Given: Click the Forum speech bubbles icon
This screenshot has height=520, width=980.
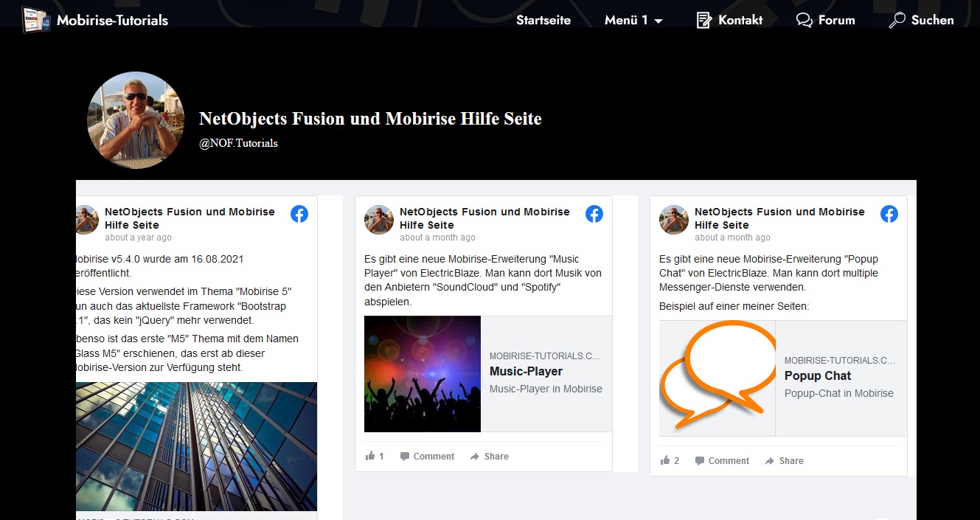Looking at the screenshot, I should click(804, 20).
